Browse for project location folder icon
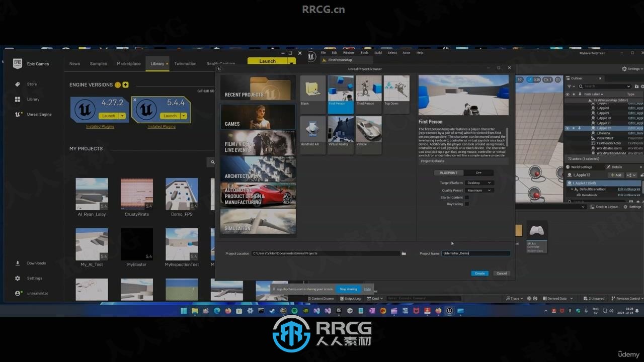 404,253
